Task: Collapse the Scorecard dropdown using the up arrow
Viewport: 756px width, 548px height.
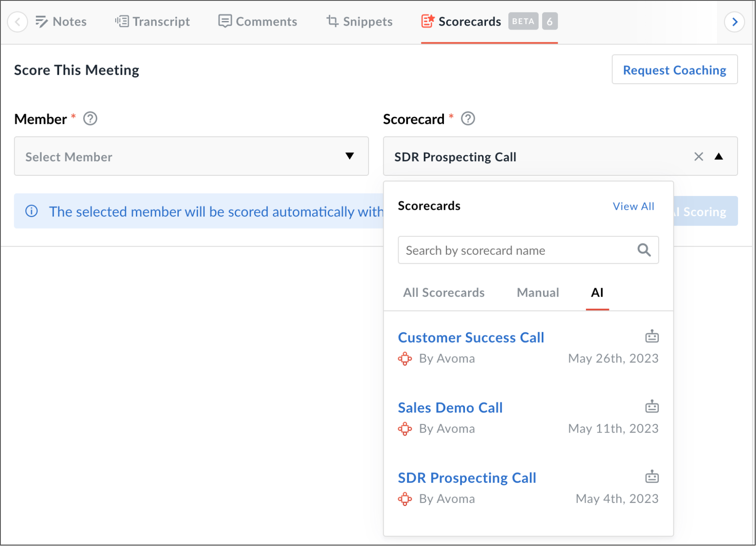Action: pos(719,157)
